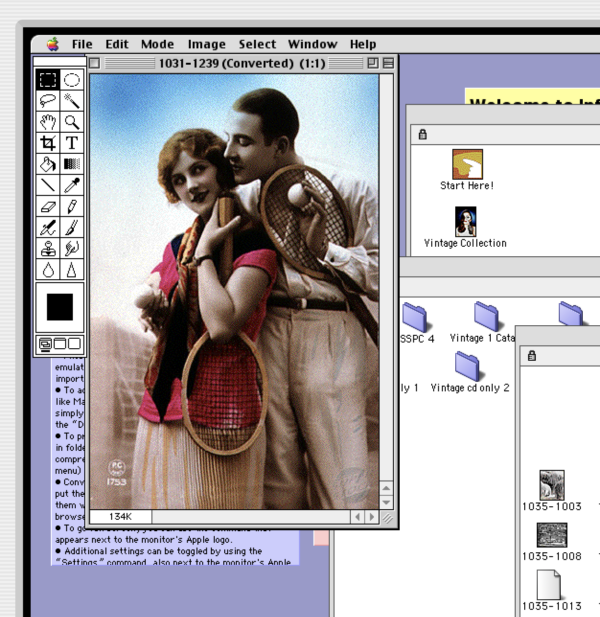The height and width of the screenshot is (617, 600).
Task: Select the Eraser tool
Action: coord(48,206)
